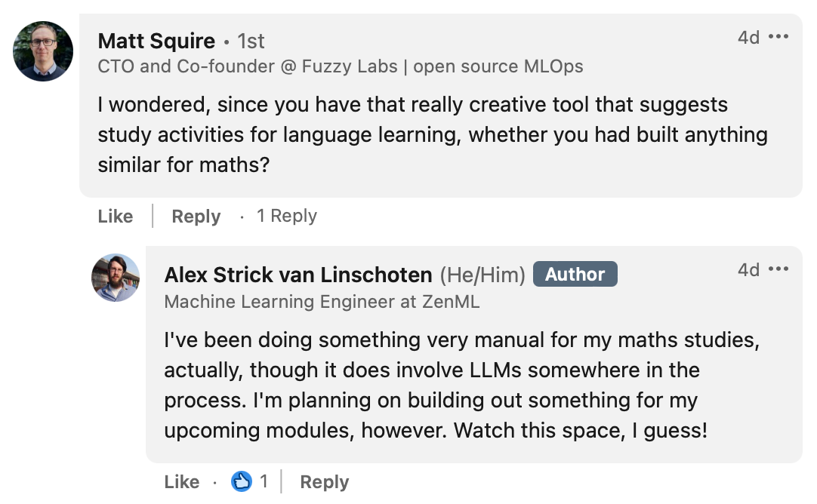Click the "4d" timestamp on Matt's comment
This screenshot has width=817, height=504.
tap(748, 37)
